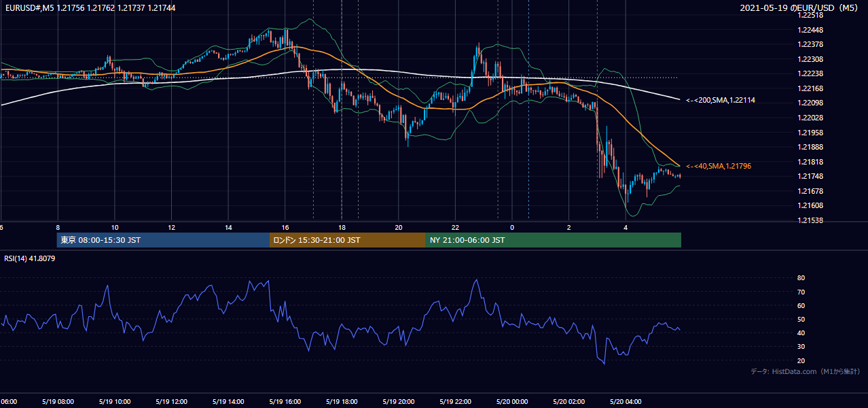868x408 pixels.
Task: Click hour label 10 under price chart
Action: tap(115, 227)
